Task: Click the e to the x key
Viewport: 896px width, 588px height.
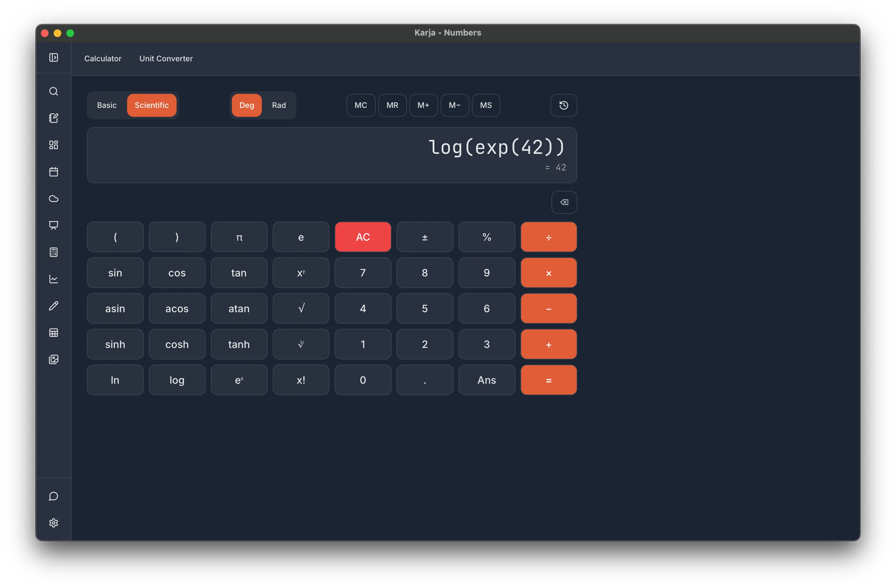Action: point(239,380)
